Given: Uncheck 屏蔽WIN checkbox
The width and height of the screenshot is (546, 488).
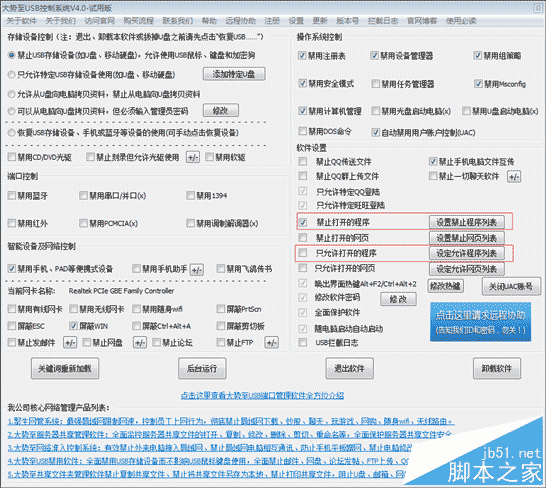Looking at the screenshot, I should [x=73, y=326].
